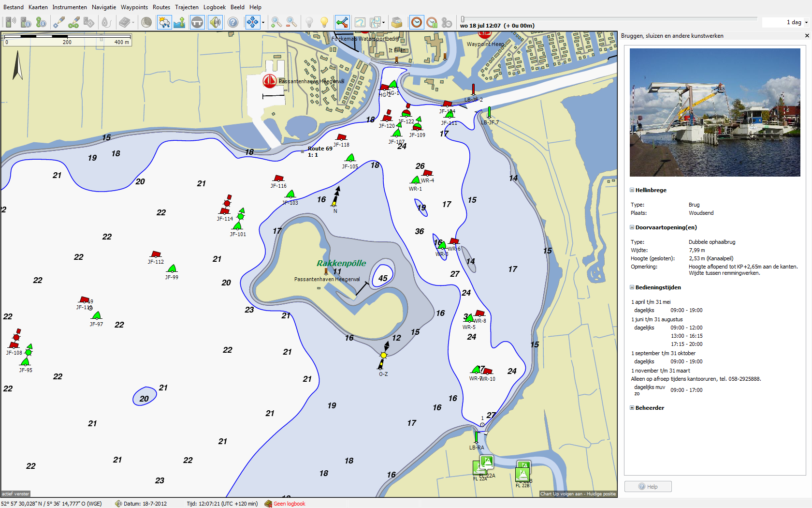Click the sound icon in status bar
The width and height of the screenshot is (812, 508).
tap(118, 504)
